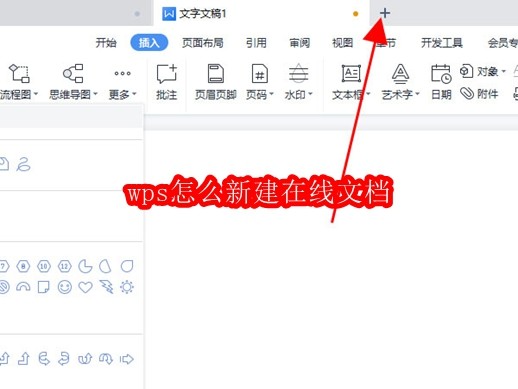
Task: Open the 开始 ribbon tab
Action: pyautogui.click(x=106, y=43)
